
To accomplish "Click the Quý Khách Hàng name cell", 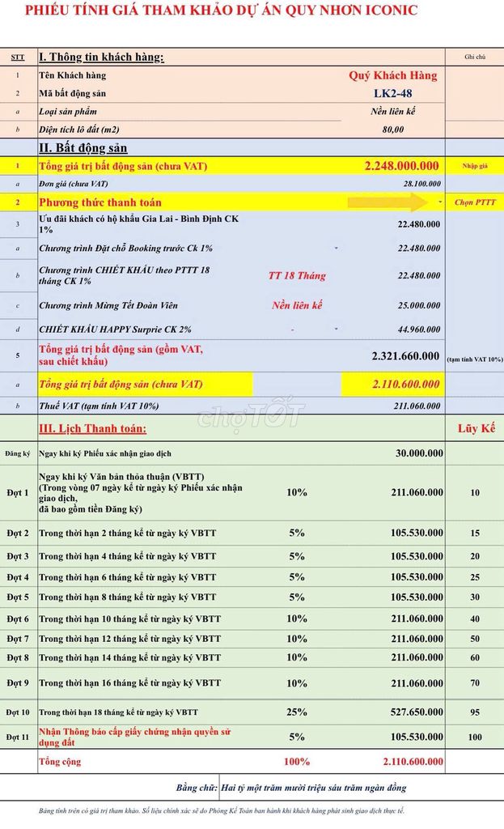I will pyautogui.click(x=392, y=75).
